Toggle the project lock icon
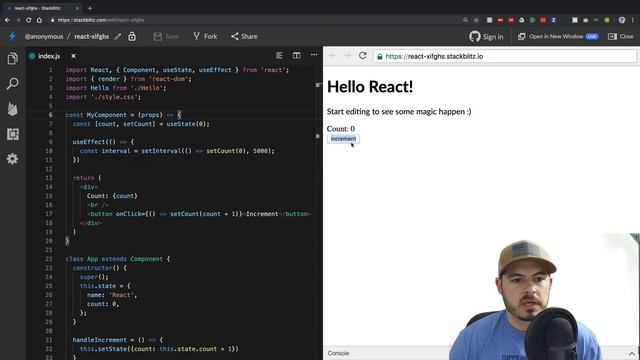This screenshot has width=640, height=360. (x=132, y=36)
